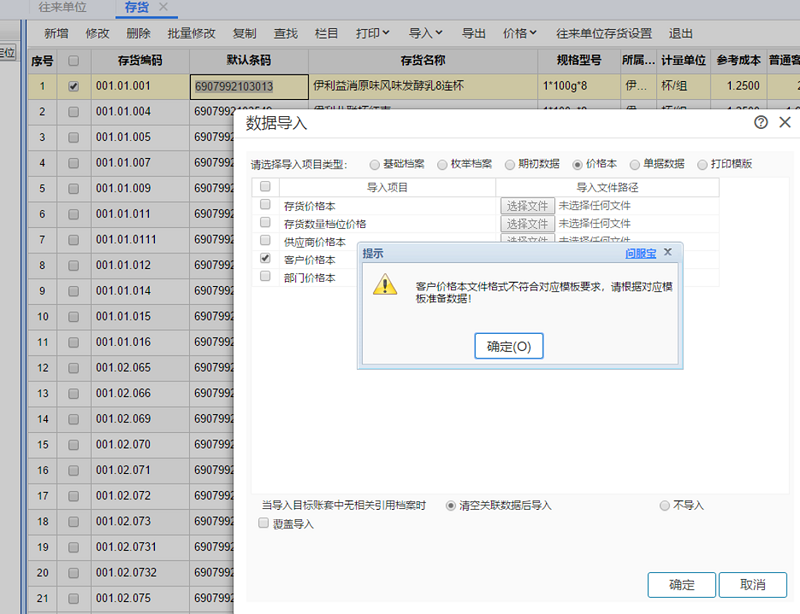Click 栏目 in the toolbar
Screen dimensions: 800x614
[327, 34]
